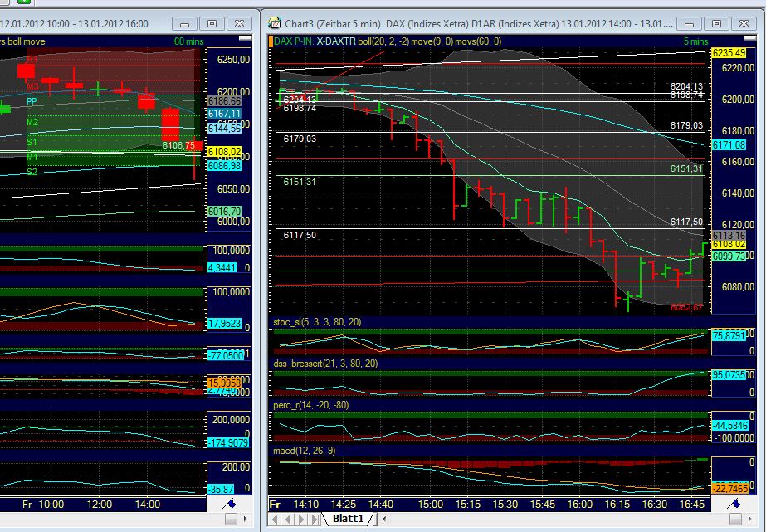Click the first-sheet navigation arrow icon
This screenshot has width=766, height=532.
(x=274, y=519)
